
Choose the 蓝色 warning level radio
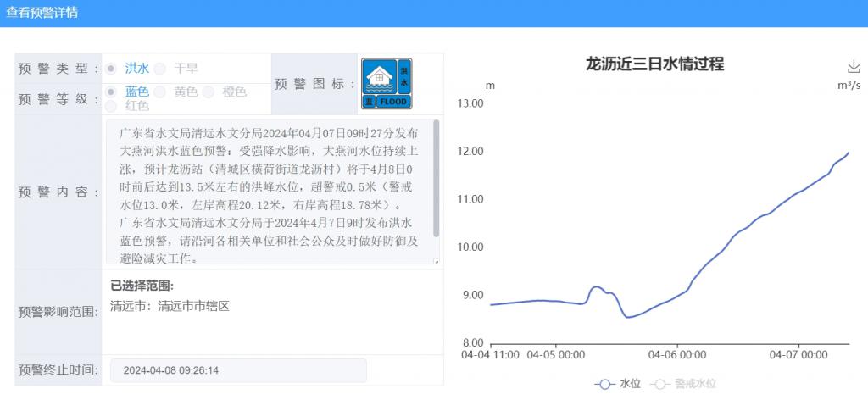tap(112, 92)
